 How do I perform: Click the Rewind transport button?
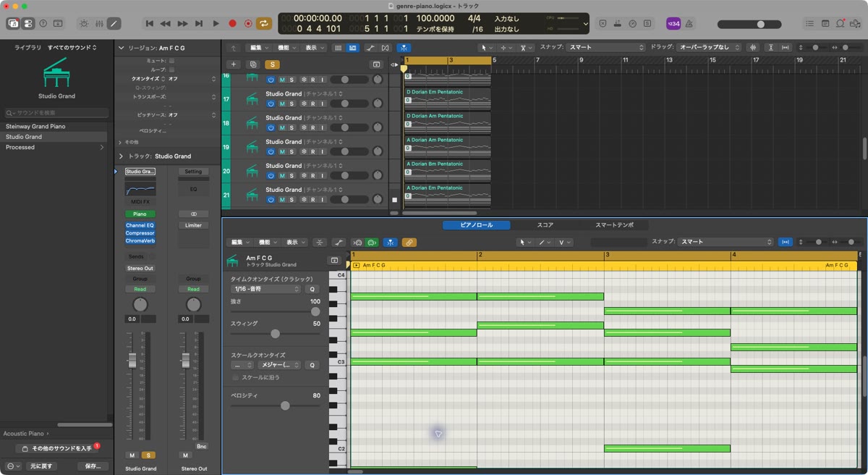point(166,23)
